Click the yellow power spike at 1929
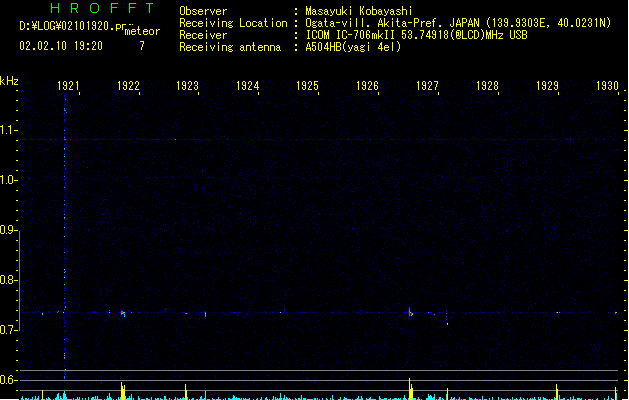The image size is (629, 400). [556, 392]
